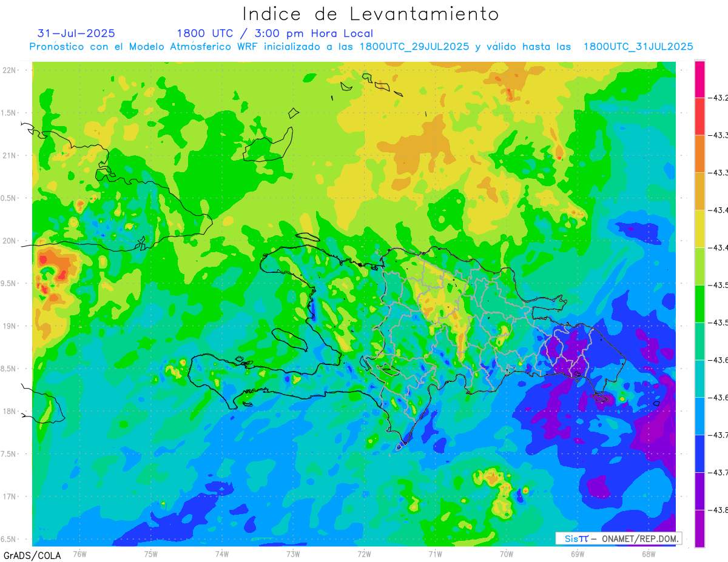Click the 'GrADS/COLA' label
This screenshot has width=728, height=562.
click(x=31, y=555)
